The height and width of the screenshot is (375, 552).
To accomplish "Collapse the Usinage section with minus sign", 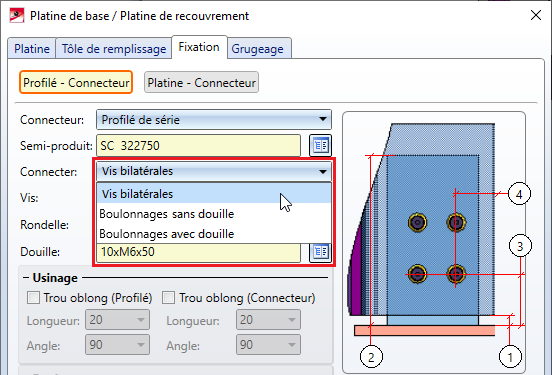I will pyautogui.click(x=26, y=278).
